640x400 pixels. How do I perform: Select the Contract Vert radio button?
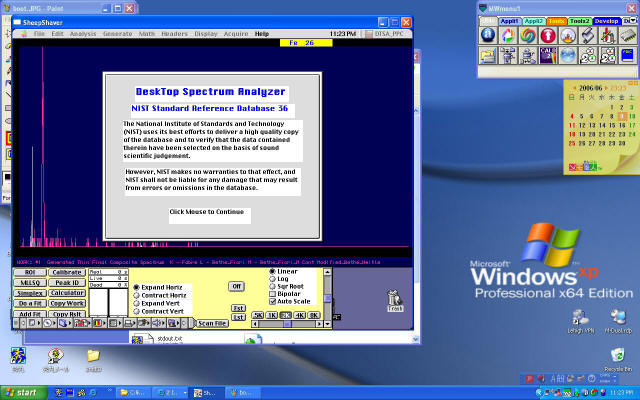point(136,311)
